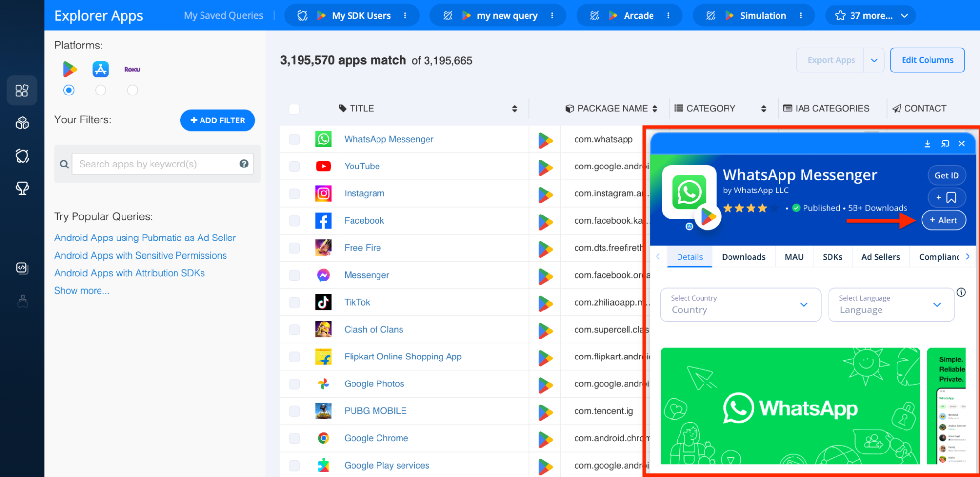Open the WhatsApp green banner screenshot

point(790,406)
